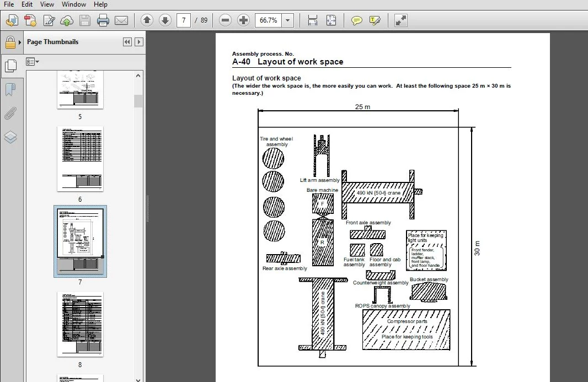Open the Window menu
The width and height of the screenshot is (588, 382).
74,4
